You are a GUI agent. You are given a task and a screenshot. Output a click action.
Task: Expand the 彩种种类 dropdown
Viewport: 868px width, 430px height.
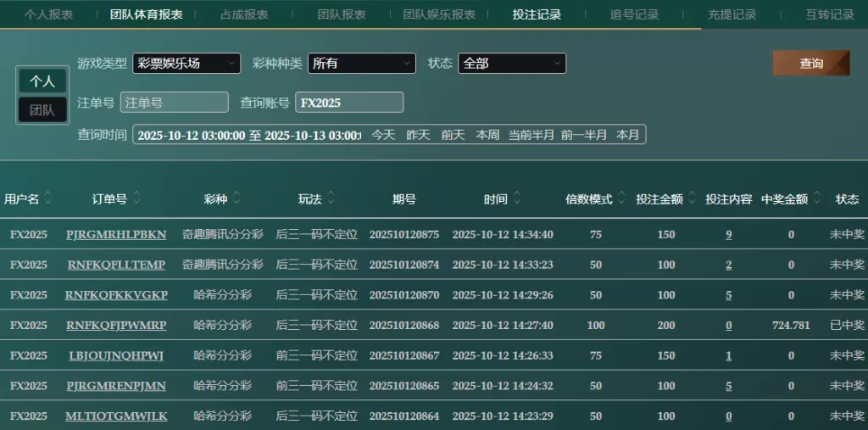[361, 64]
